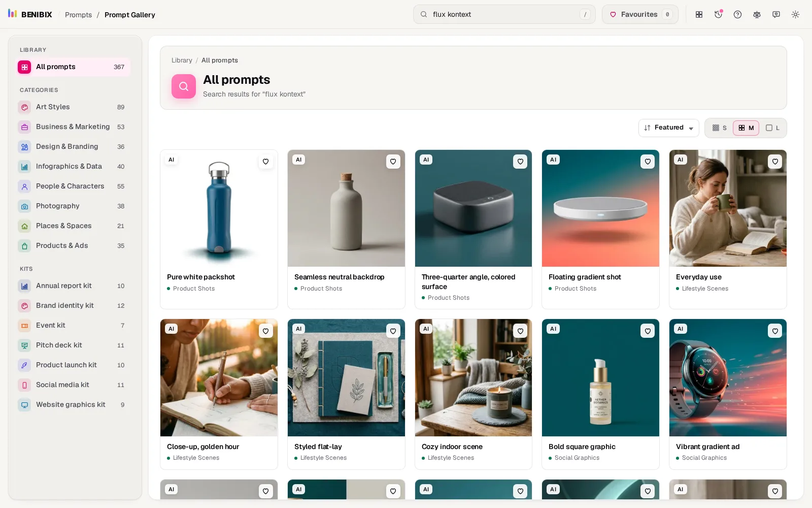Open the Products & Ads category
812x508 pixels.
point(74,246)
